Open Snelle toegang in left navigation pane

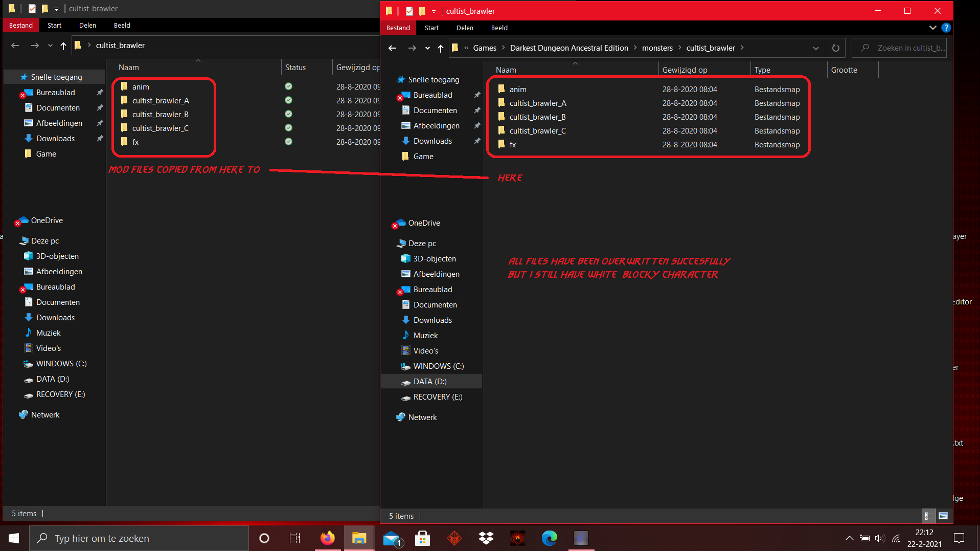pyautogui.click(x=56, y=77)
